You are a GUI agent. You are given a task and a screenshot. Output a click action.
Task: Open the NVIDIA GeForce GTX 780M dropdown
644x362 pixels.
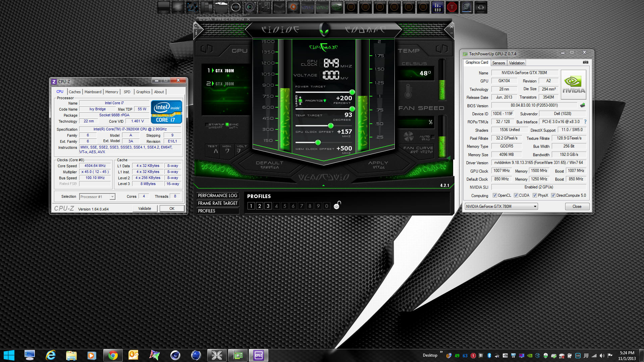tap(501, 206)
